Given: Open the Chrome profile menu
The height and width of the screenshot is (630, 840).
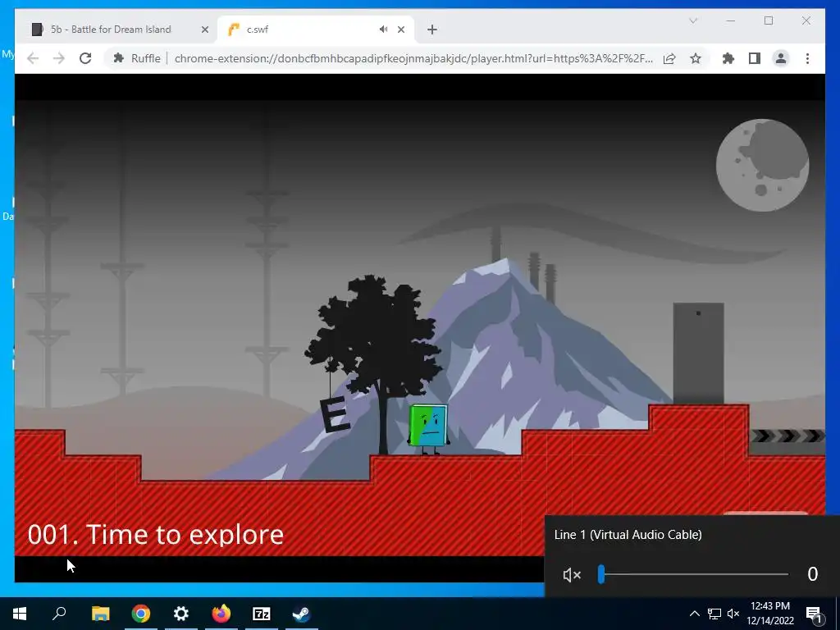Looking at the screenshot, I should (781, 58).
